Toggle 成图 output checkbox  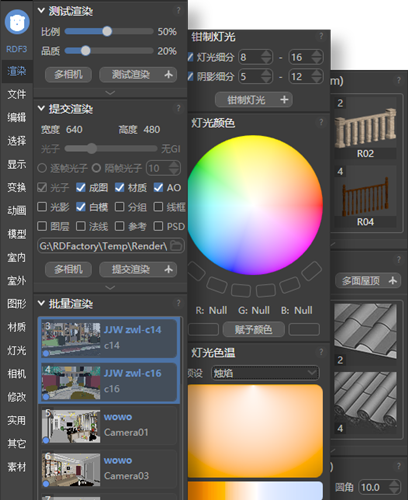click(81, 188)
